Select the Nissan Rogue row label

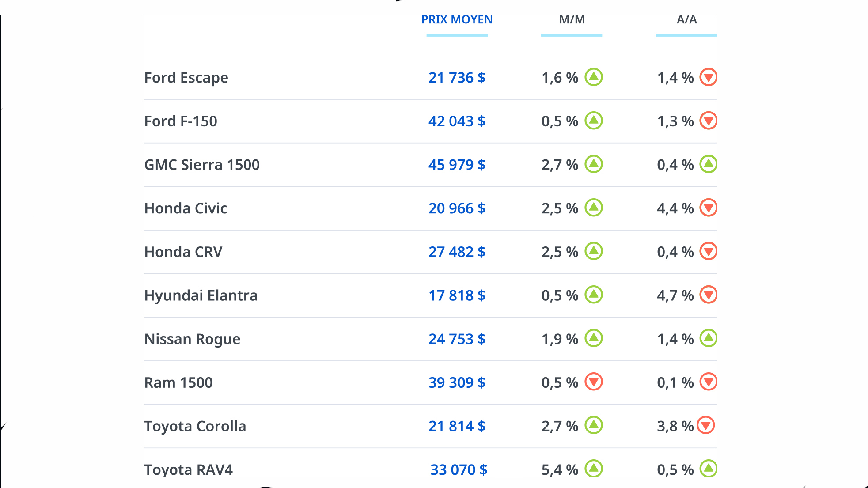192,339
